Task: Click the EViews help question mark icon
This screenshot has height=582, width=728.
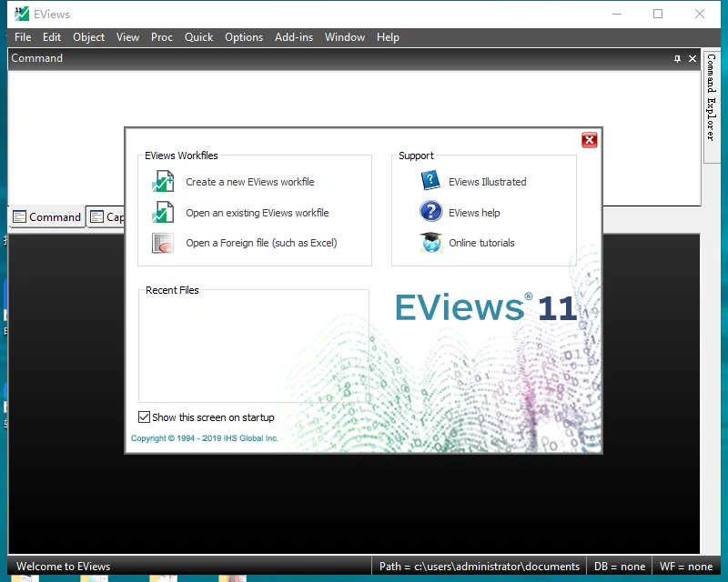Action: (x=430, y=212)
